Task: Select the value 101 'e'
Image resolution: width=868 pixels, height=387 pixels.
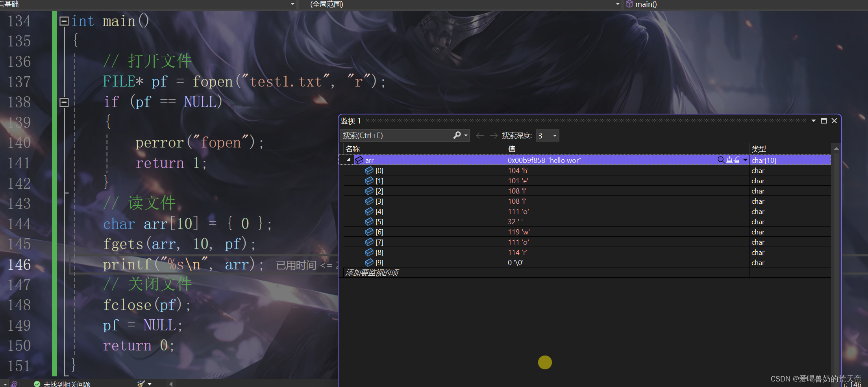Action: (518, 181)
